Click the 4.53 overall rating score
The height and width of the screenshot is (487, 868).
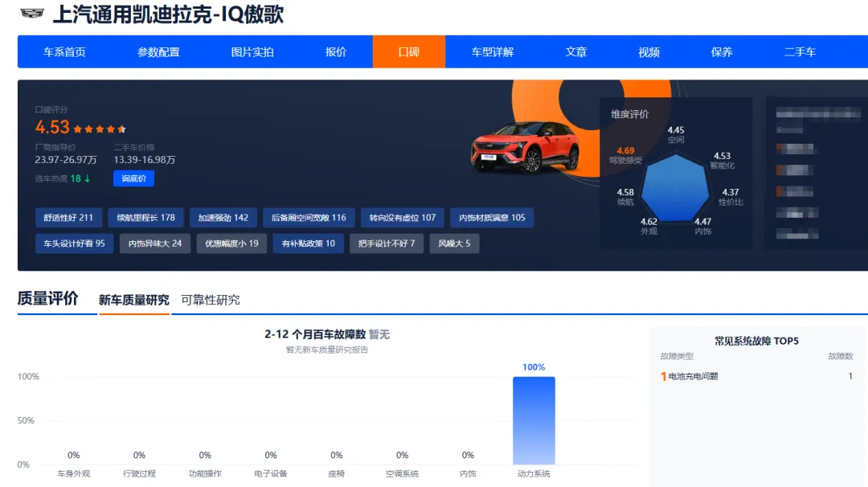(x=52, y=127)
